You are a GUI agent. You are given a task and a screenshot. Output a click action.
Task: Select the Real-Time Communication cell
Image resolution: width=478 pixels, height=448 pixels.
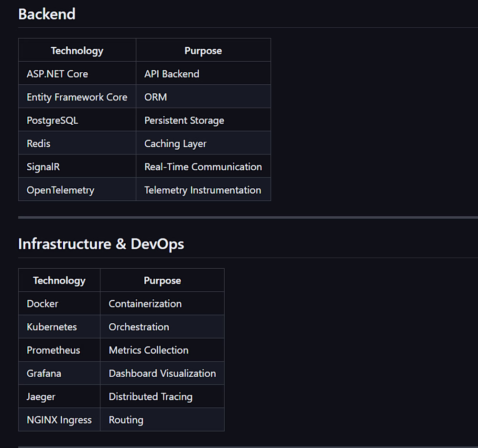coord(203,166)
